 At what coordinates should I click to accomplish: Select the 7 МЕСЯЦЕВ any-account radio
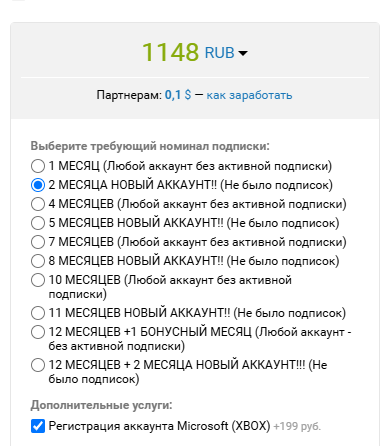(x=38, y=242)
